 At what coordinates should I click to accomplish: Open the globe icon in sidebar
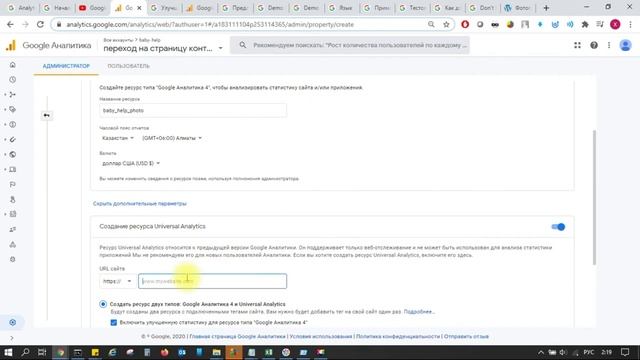coord(13,155)
